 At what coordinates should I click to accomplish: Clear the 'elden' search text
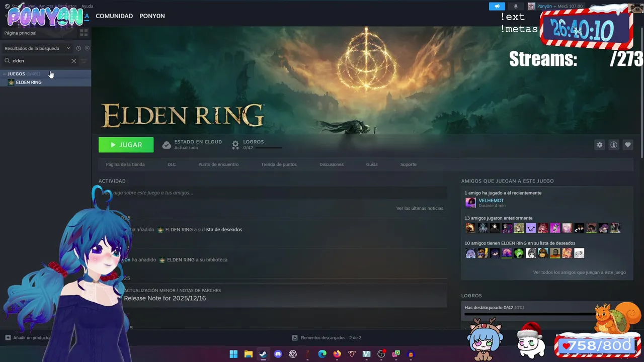[x=73, y=61]
